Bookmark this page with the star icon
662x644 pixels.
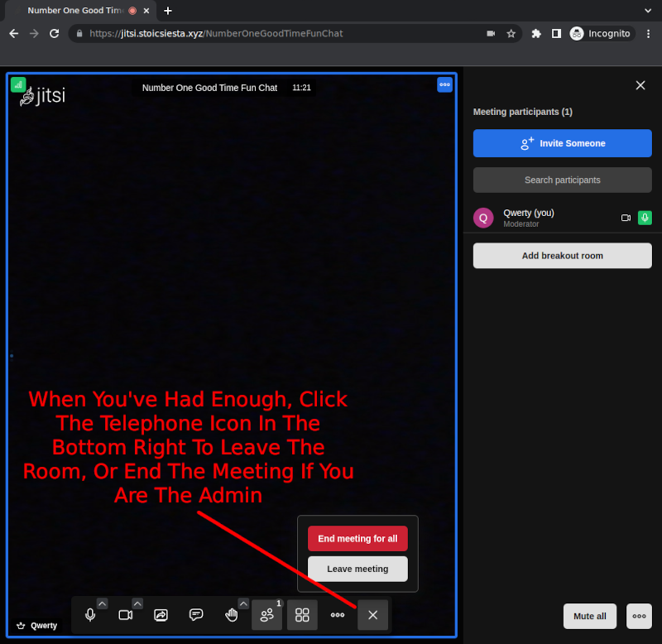point(511,34)
